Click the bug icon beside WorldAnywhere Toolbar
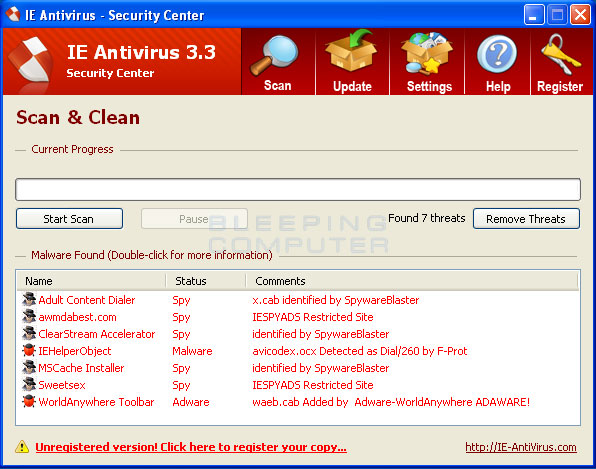 (x=29, y=402)
